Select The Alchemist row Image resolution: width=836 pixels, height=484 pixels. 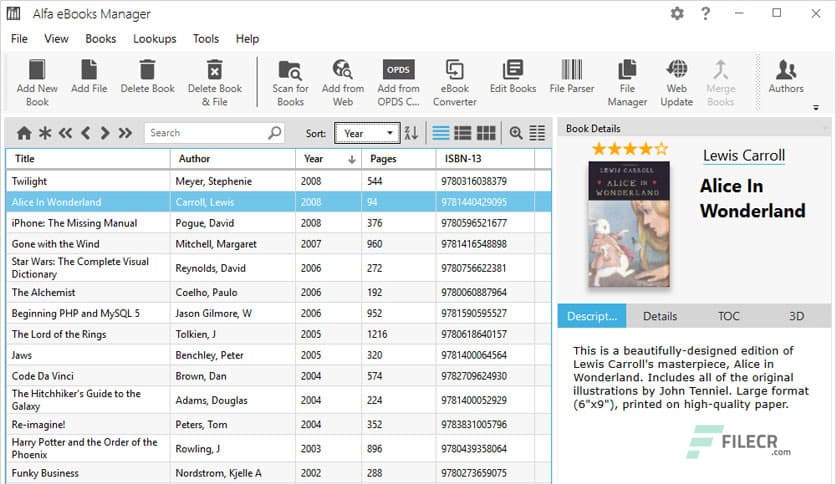click(278, 292)
